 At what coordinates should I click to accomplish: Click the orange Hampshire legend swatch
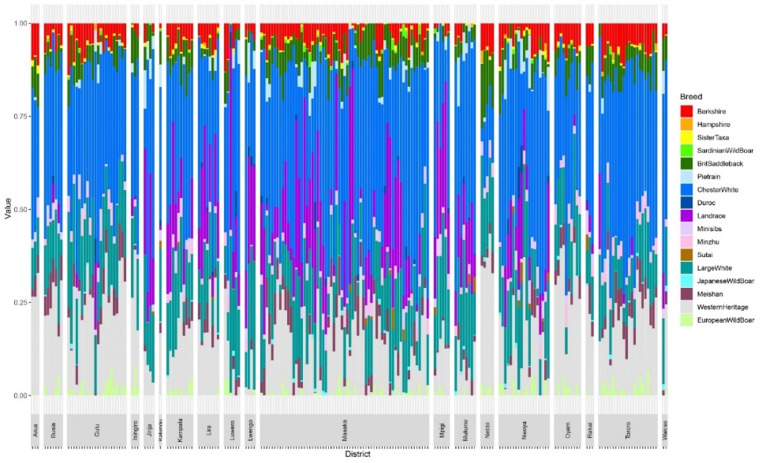[686, 124]
